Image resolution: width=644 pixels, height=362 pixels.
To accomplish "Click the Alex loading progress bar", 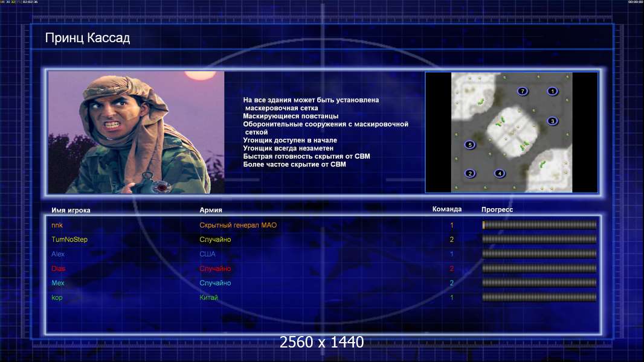I will click(539, 254).
